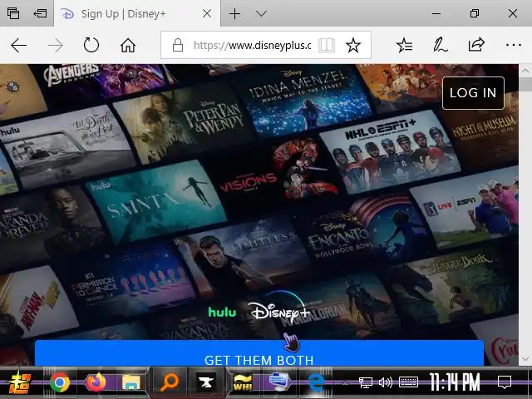Open the tabs you've set aside

click(x=13, y=13)
